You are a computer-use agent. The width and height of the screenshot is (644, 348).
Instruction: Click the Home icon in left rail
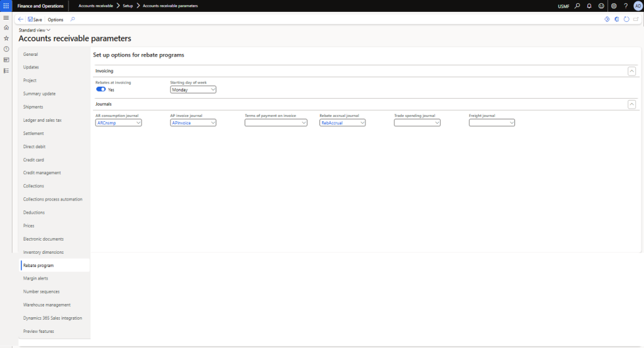click(x=6, y=28)
